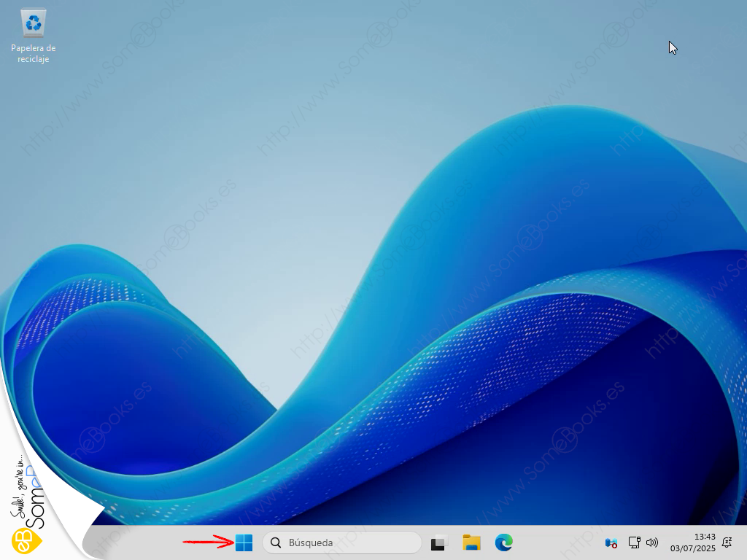747x560 pixels.
Task: Click the "Búsqueda" placeholder text
Action: tap(311, 542)
